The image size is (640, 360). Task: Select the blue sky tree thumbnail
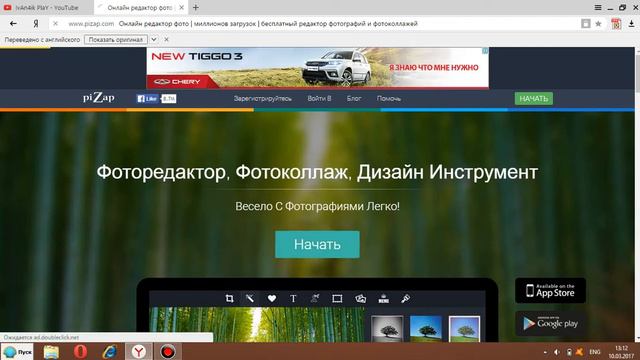click(x=425, y=328)
